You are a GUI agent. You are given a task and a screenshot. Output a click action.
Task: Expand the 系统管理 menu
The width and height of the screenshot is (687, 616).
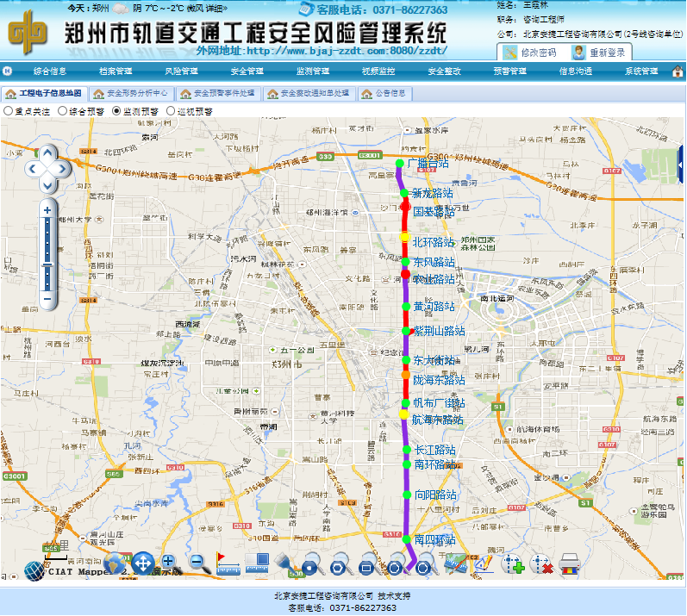click(640, 71)
